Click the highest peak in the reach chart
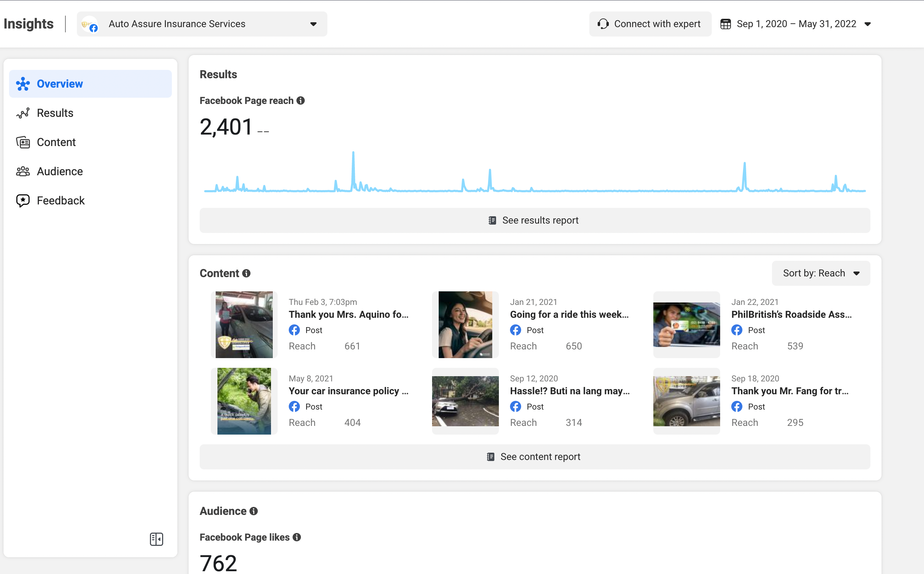The image size is (924, 574). [x=353, y=153]
